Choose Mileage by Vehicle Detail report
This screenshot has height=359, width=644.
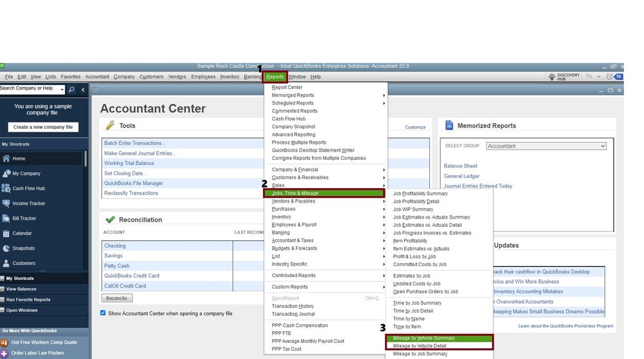(439, 346)
